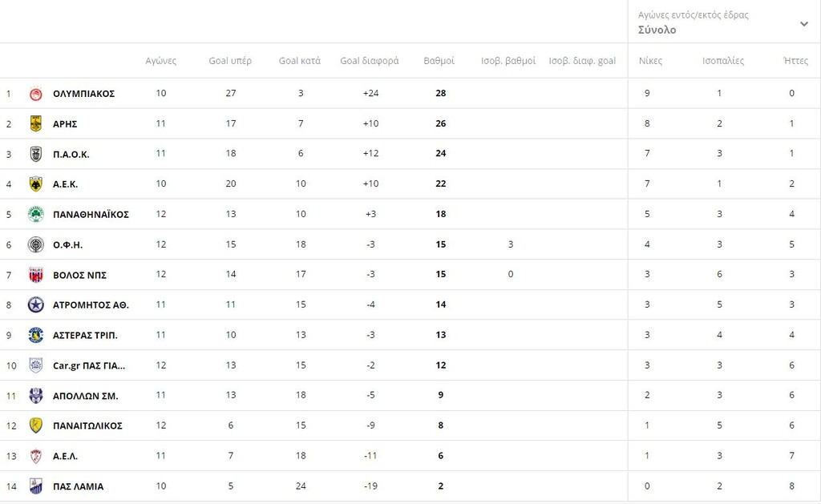Click the ΑΤΡΟΜΗΤΟΣ blue star logo
Image resolution: width=821 pixels, height=504 pixels.
pos(35,304)
